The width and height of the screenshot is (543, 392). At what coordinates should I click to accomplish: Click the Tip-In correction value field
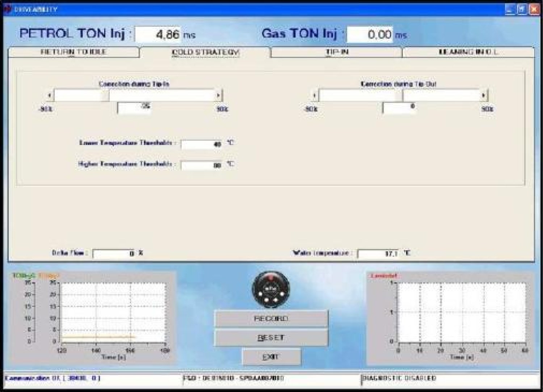tap(134, 108)
